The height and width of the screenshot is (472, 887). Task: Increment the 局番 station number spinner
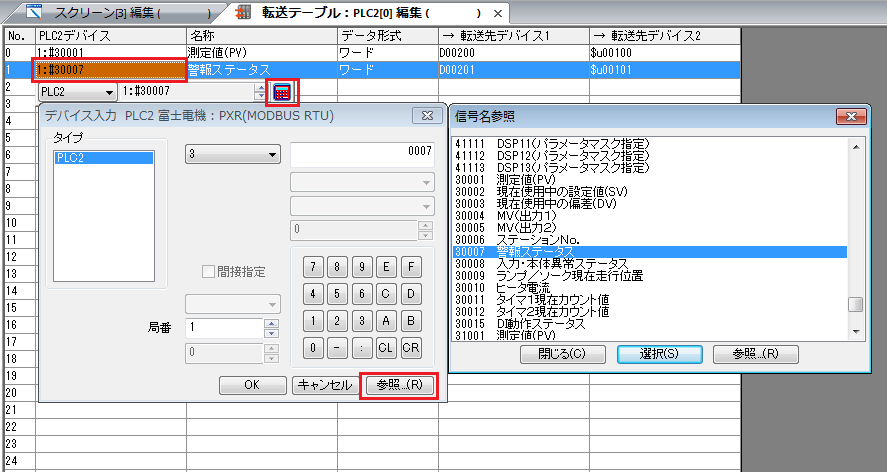[269, 323]
